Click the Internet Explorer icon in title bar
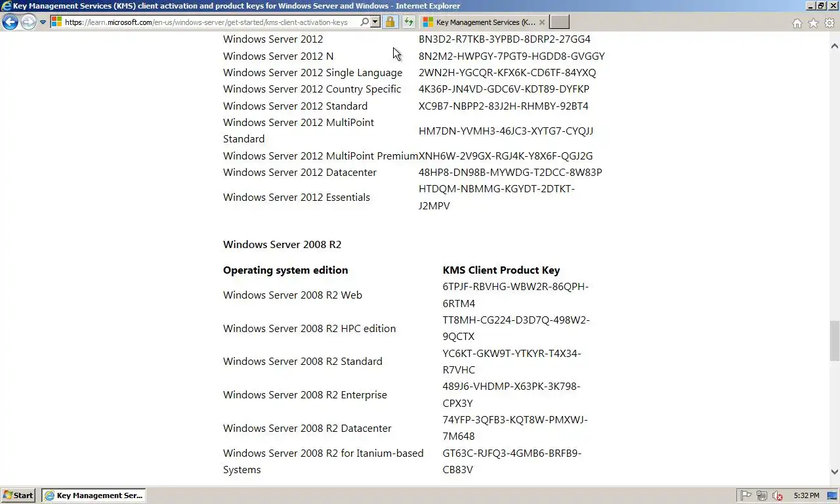The image size is (840, 504). tap(6, 6)
